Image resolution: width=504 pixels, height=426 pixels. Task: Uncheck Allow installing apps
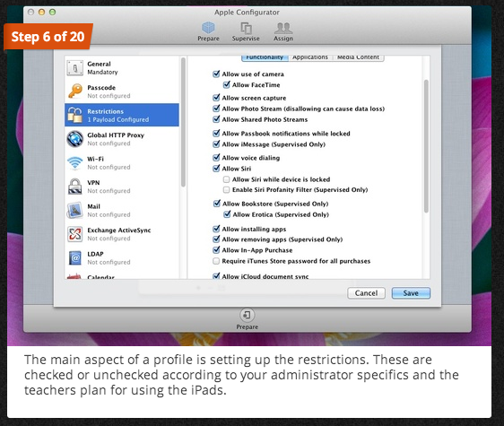click(x=216, y=229)
